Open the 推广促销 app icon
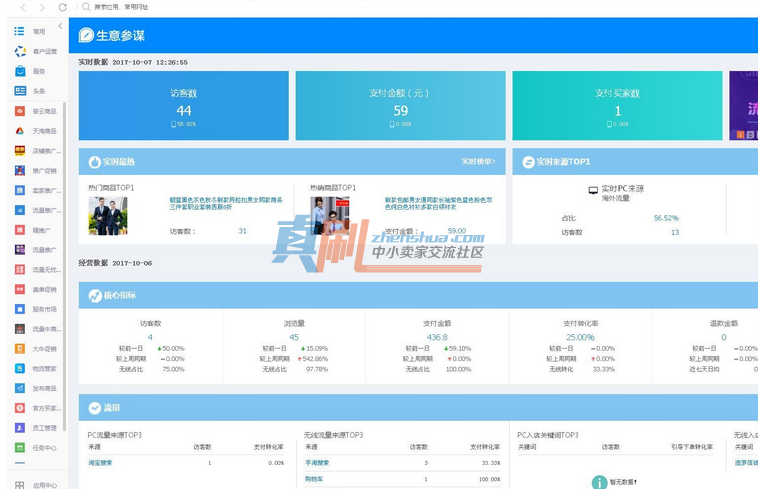 point(20,170)
